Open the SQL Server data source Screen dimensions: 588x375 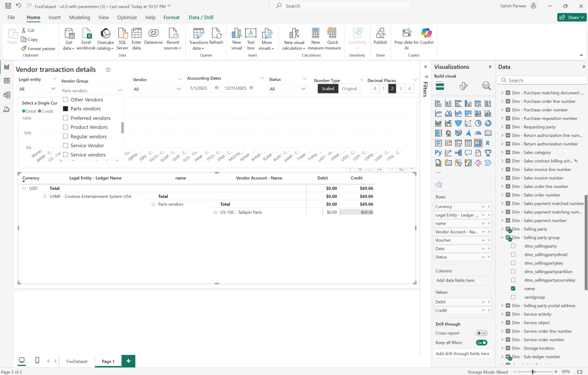click(x=122, y=34)
